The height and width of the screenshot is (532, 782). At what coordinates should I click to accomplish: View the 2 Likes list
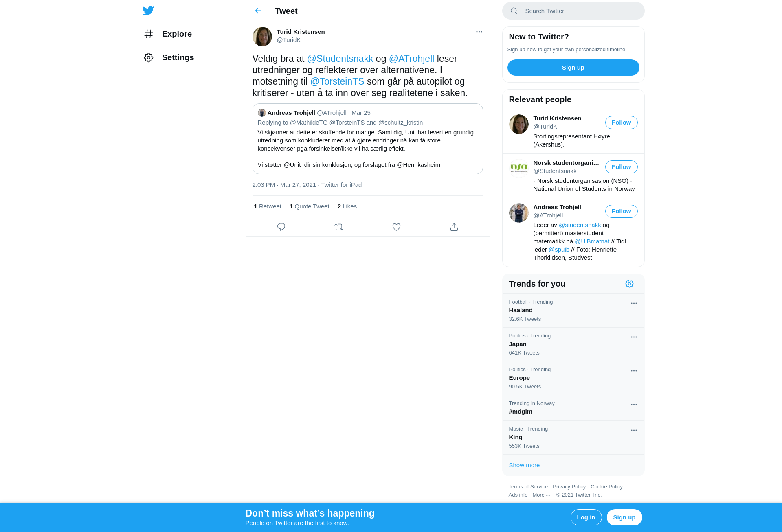347,206
